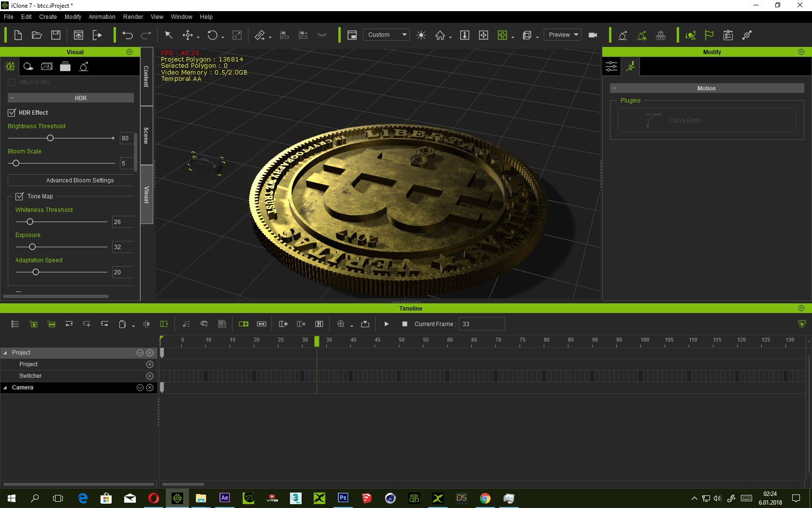Click the Whiteness Threshold value field
Image resolution: width=812 pixels, height=508 pixels.
pyautogui.click(x=123, y=222)
